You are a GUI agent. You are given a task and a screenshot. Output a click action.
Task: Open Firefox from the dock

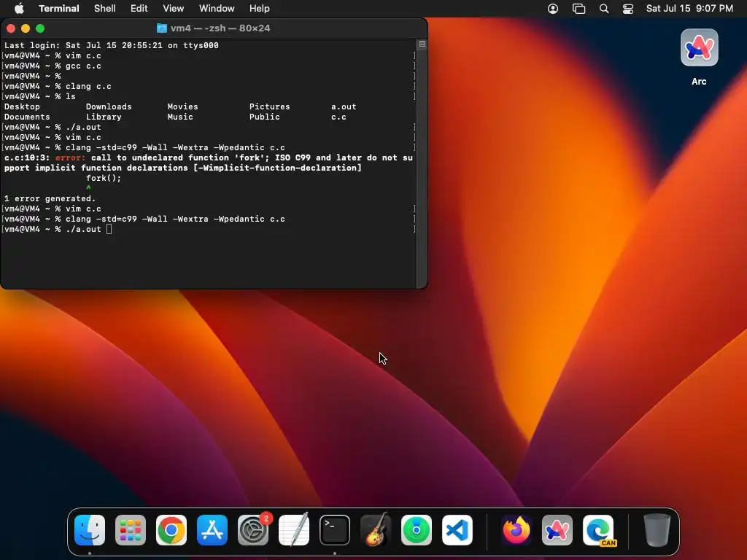coord(516,530)
